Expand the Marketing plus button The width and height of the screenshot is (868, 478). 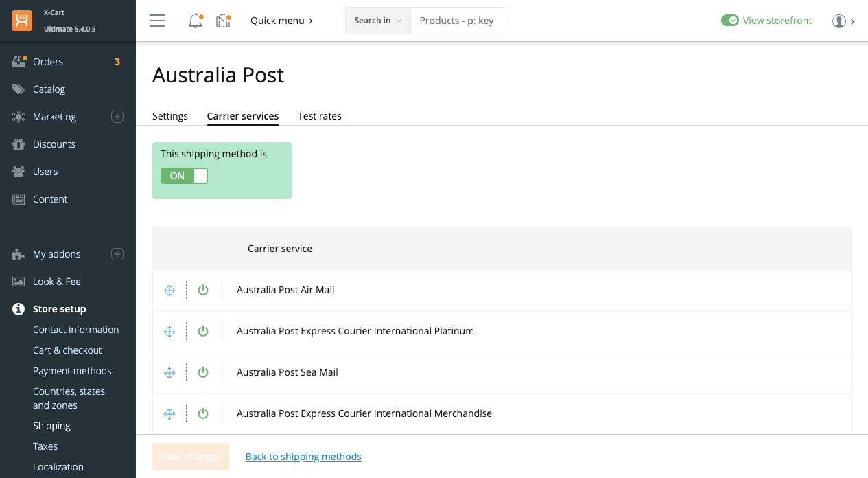(x=117, y=117)
